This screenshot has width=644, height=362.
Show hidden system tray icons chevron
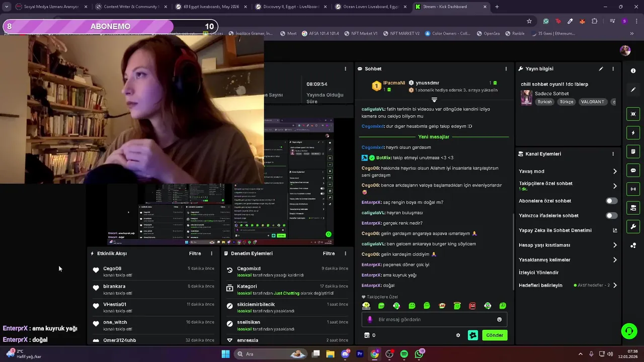581,354
